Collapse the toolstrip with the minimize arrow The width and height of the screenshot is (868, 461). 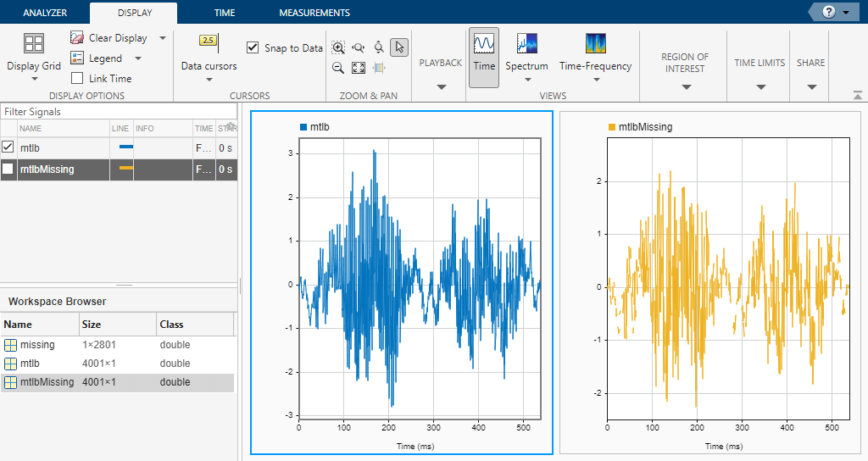click(858, 95)
